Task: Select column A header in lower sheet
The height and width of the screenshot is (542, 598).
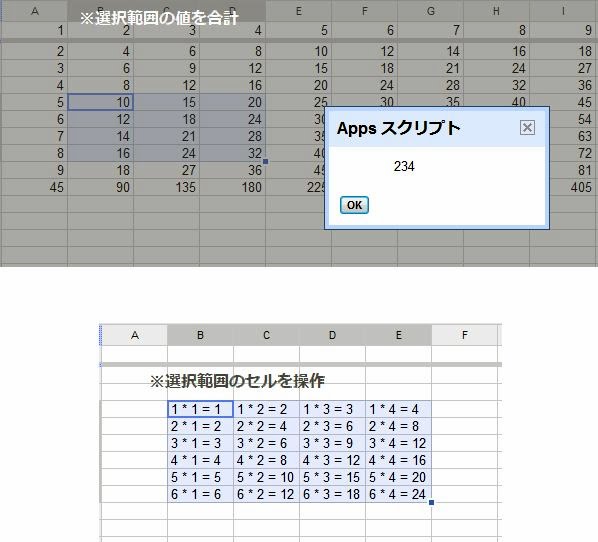Action: [135, 335]
